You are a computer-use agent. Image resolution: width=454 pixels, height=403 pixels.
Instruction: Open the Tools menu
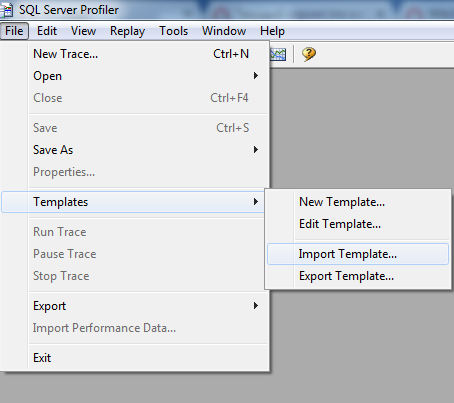(174, 31)
